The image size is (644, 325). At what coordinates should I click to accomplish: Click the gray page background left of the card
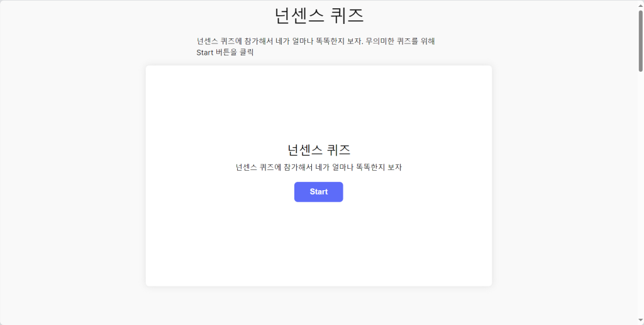click(x=72, y=176)
